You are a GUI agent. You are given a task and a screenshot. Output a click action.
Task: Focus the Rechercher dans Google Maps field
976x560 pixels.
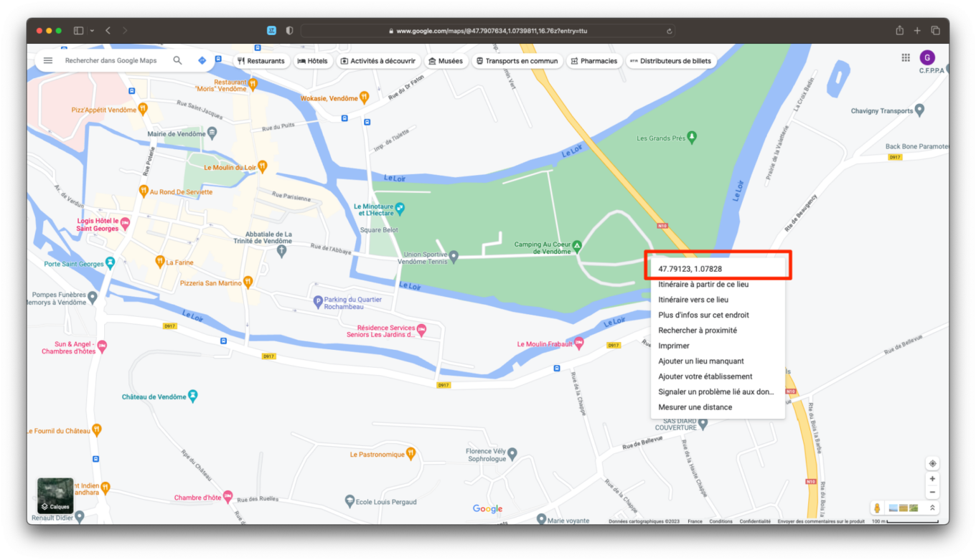click(111, 61)
